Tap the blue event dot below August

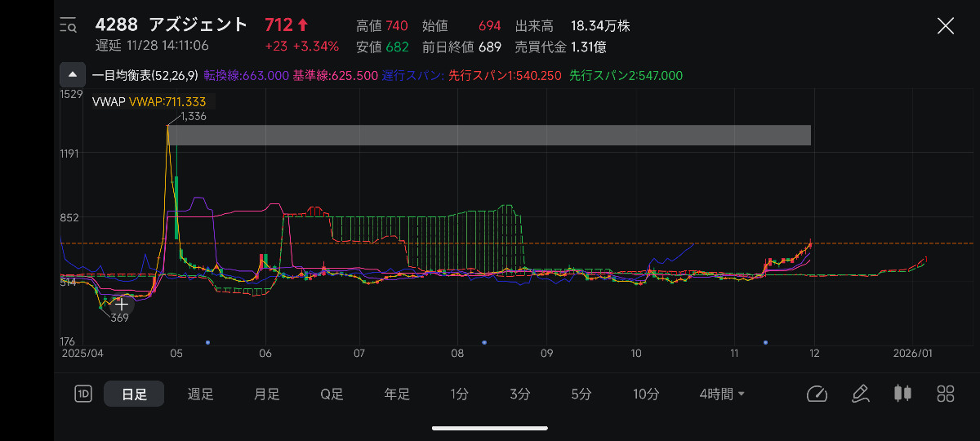tap(484, 342)
